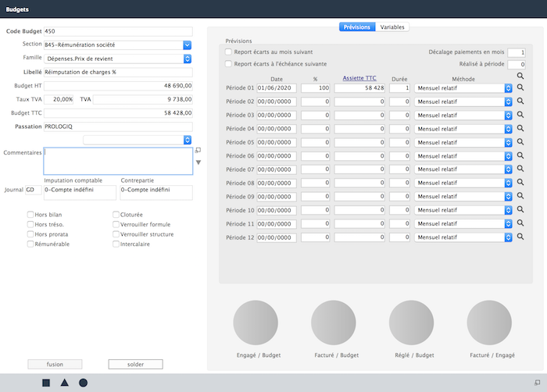Click the magnifier icon for Période 10
Screen dimensions: 547x392
[520, 209]
